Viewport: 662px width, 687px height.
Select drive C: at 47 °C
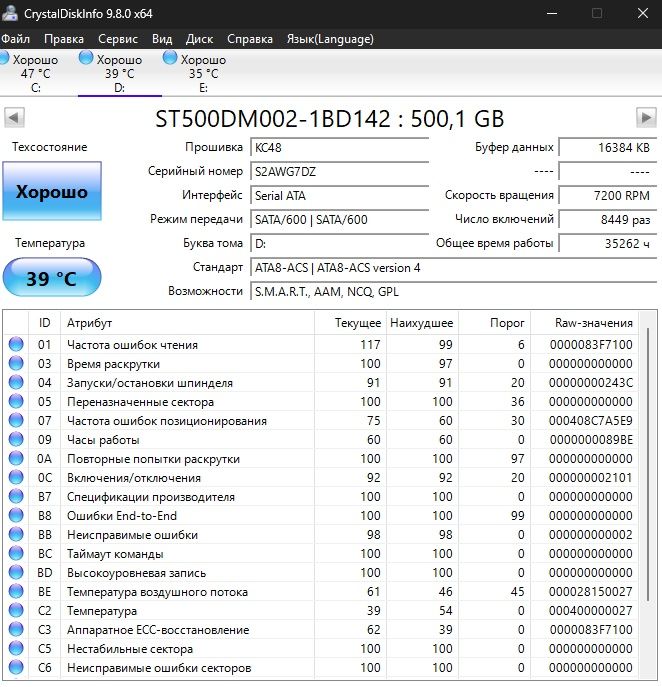click(35, 73)
